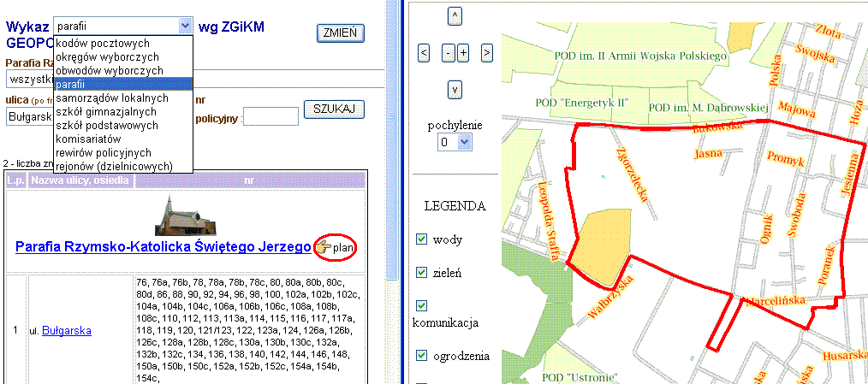This screenshot has width=868, height=384.
Task: Collapse the Wykaz parafii dropdown arrow
Action: coord(185,27)
